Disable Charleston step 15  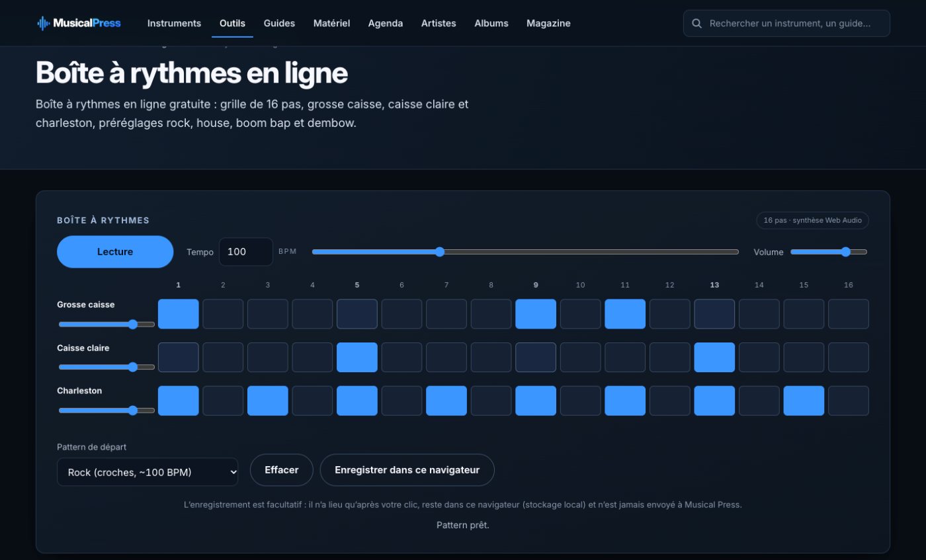pyautogui.click(x=804, y=401)
